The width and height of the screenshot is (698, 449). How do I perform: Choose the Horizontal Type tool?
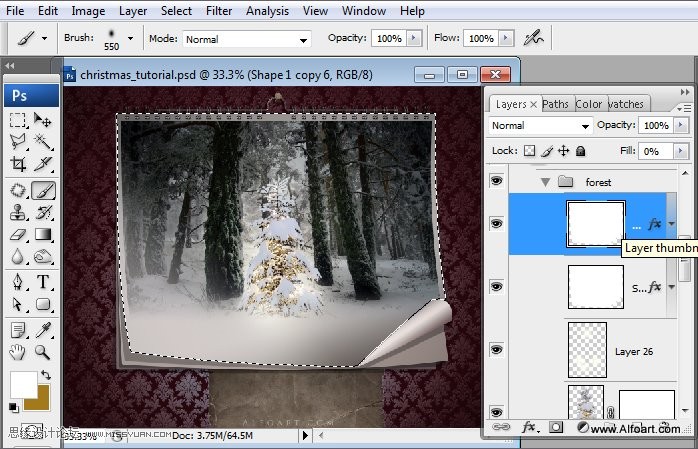tap(43, 281)
